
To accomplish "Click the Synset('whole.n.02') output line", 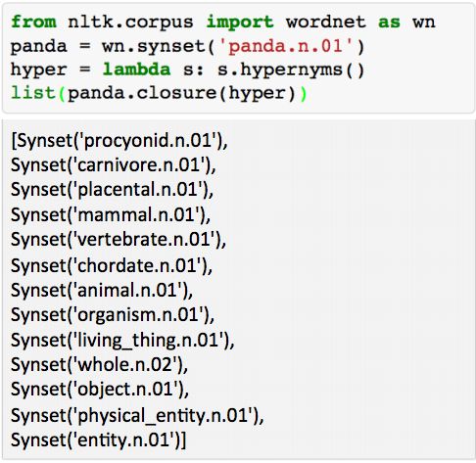I will click(99, 365).
